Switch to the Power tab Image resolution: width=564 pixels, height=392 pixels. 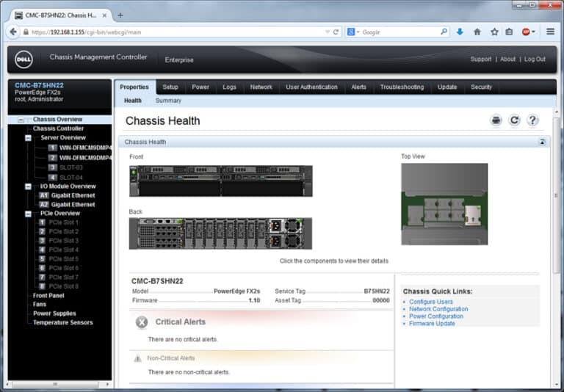click(200, 87)
